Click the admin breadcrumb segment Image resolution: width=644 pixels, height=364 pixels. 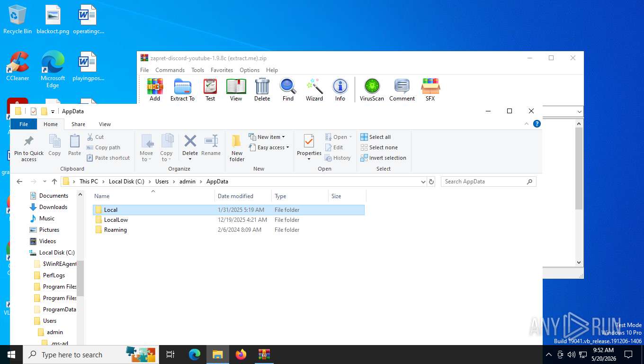188,182
